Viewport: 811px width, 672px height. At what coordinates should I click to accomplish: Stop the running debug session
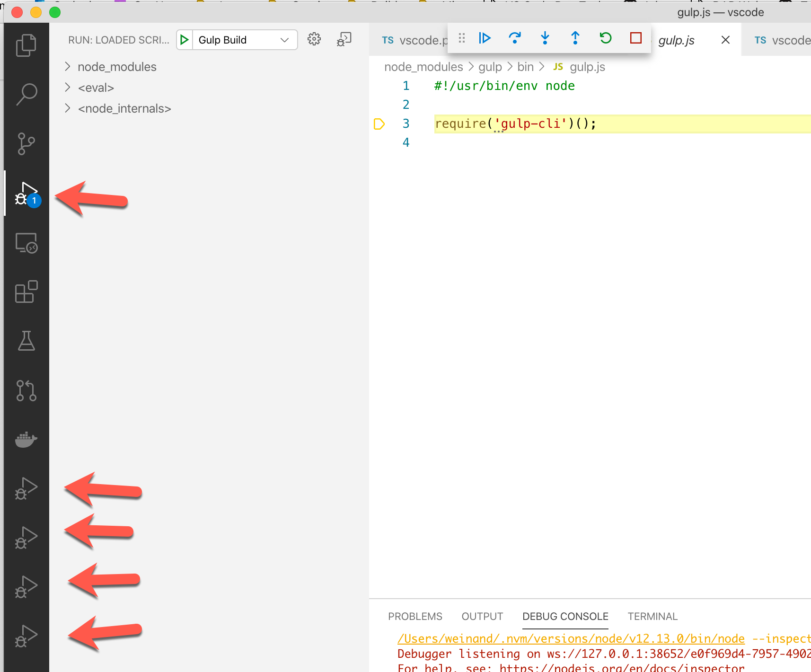tap(635, 39)
